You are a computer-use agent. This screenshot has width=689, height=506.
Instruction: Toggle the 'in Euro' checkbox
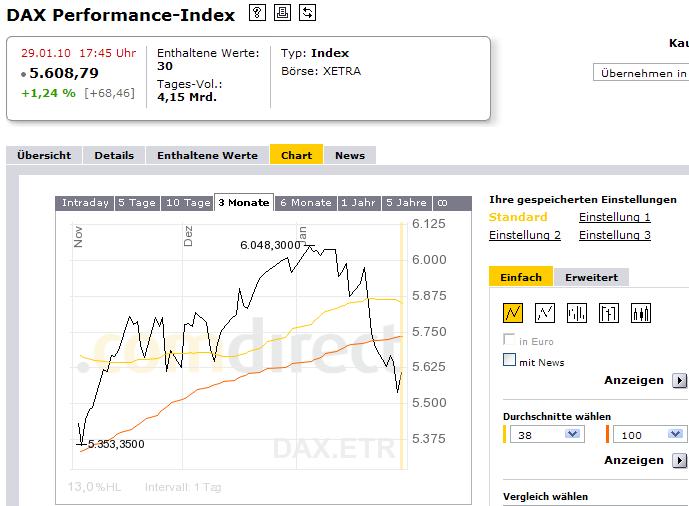[509, 340]
